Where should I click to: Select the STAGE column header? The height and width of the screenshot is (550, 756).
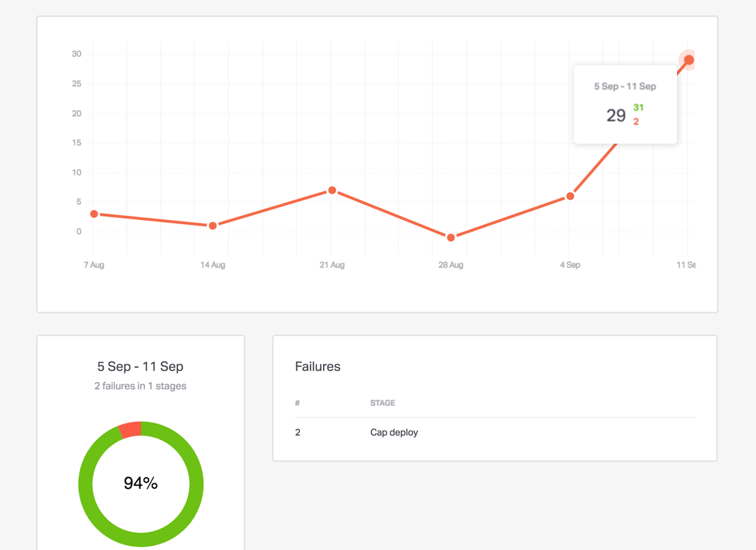(382, 403)
